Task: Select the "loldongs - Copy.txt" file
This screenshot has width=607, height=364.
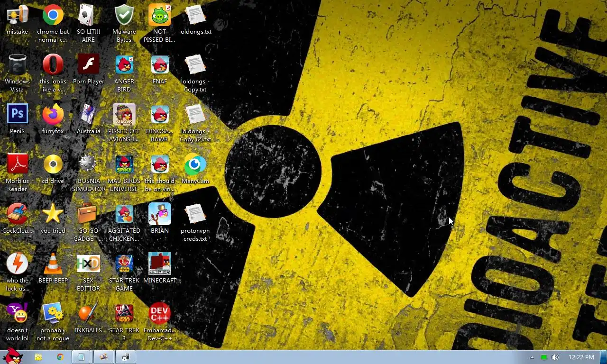Action: tap(195, 73)
